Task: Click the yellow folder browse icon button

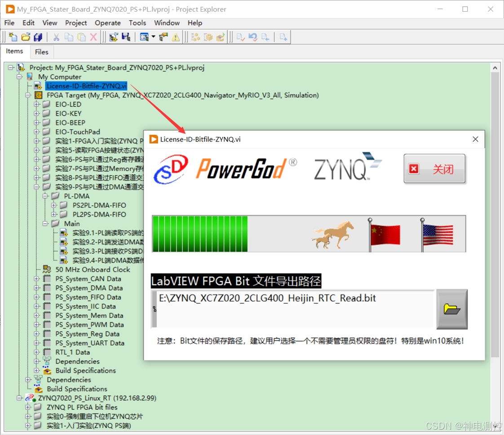Action: (x=452, y=309)
